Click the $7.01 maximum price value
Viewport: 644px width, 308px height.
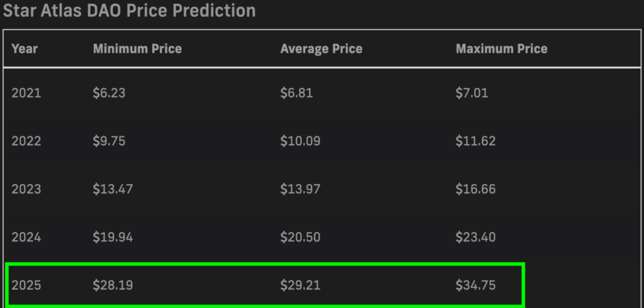point(472,93)
